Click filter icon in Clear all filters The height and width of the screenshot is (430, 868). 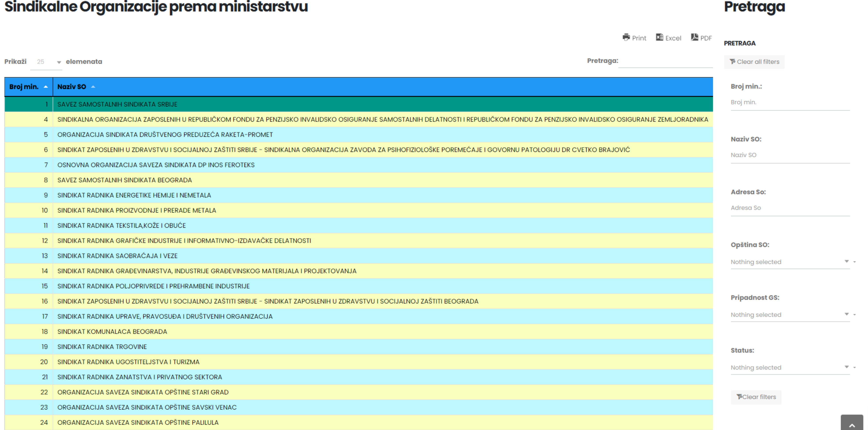(733, 61)
